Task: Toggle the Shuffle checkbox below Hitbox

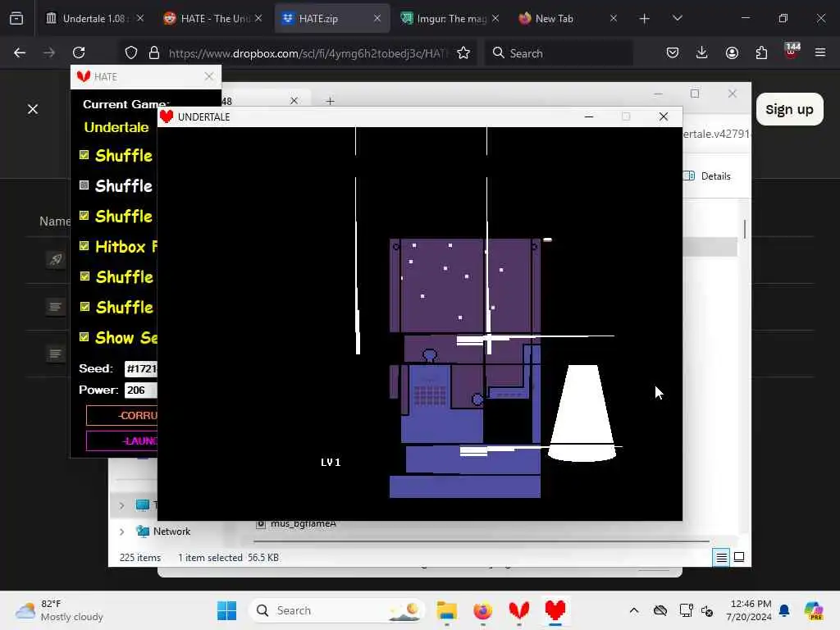Action: tap(84, 276)
